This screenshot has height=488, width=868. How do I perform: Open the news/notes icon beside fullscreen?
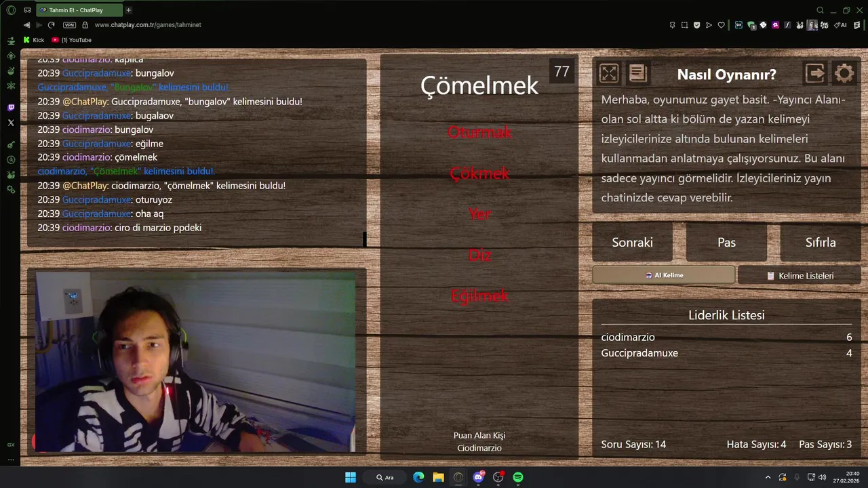tap(638, 73)
